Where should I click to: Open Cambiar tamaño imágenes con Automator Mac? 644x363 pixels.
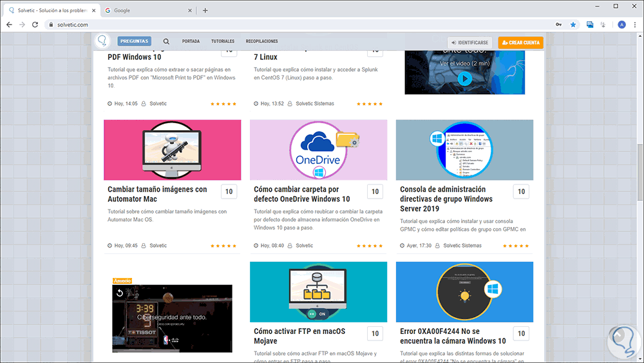coord(157,194)
